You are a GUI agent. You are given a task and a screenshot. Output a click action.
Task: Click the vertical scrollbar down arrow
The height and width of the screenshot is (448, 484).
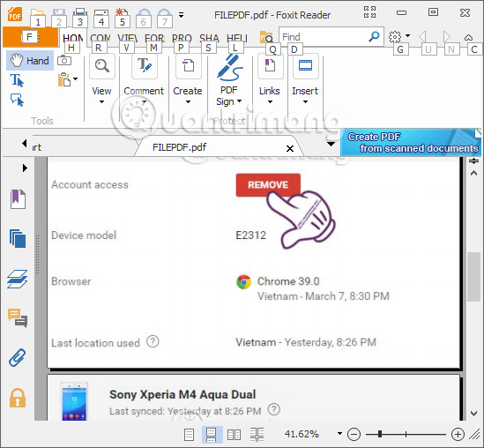click(473, 413)
